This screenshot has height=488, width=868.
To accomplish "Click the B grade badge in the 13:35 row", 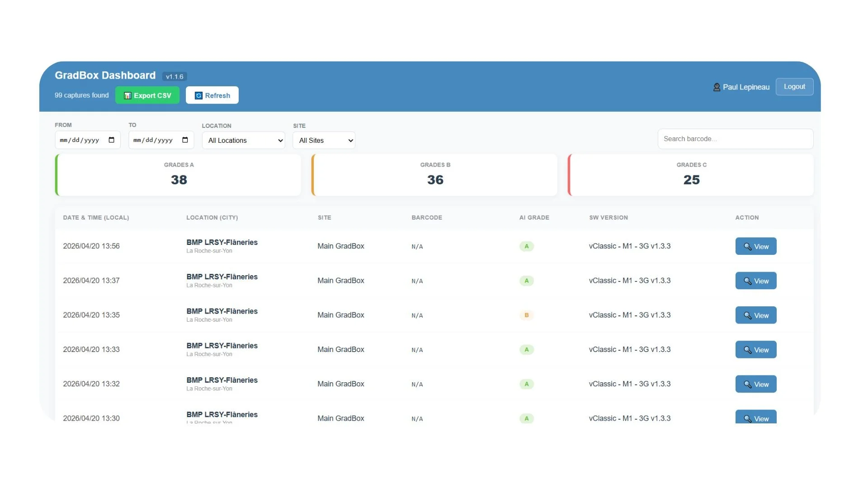I will 526,315.
